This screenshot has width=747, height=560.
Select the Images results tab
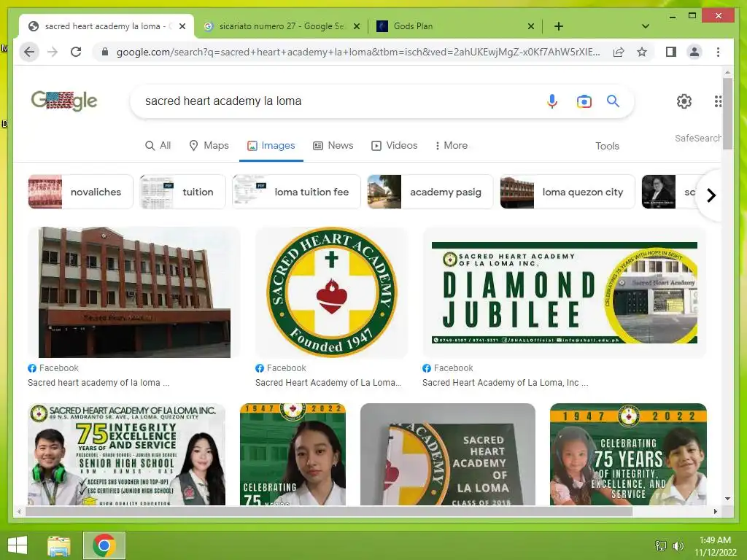click(x=271, y=145)
